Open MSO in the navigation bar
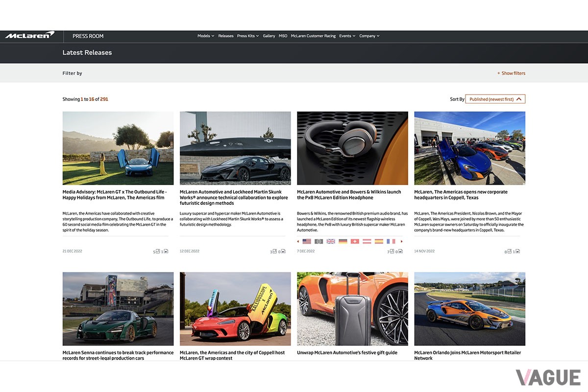Screen dimensions: 588x392 (x=283, y=36)
